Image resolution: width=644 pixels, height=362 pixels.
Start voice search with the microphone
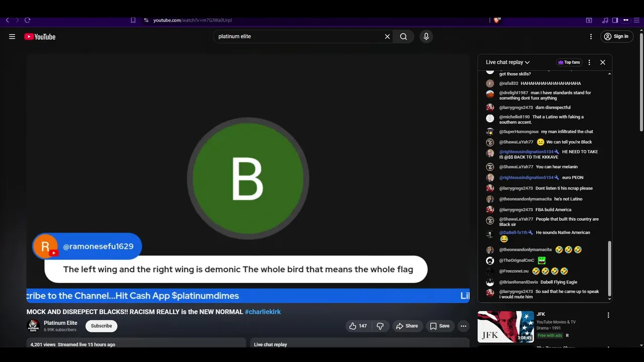(426, 36)
